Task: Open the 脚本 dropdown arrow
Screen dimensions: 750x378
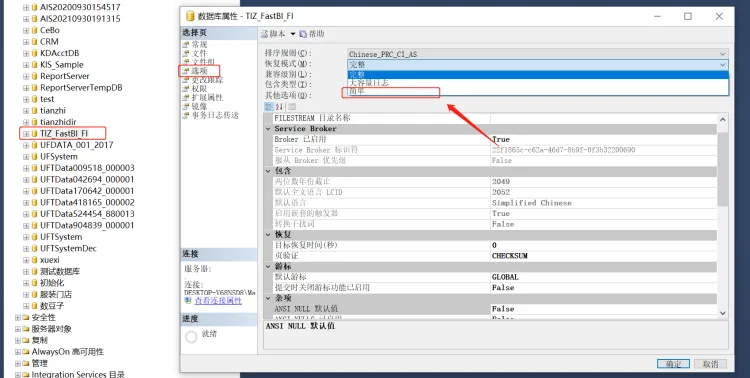Action: (293, 34)
